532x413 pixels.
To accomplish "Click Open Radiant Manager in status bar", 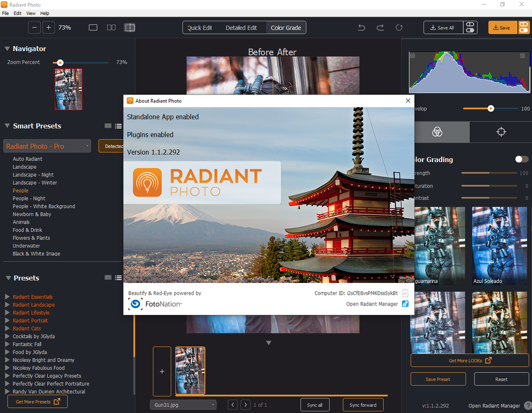I will point(494,406).
